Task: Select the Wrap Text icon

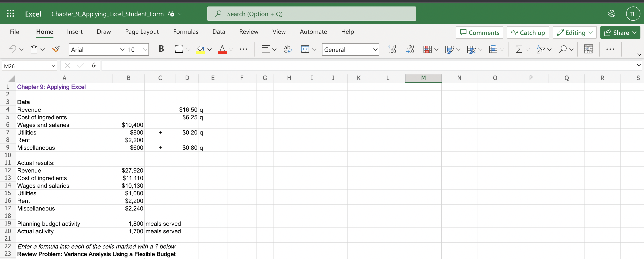Action: (x=288, y=49)
